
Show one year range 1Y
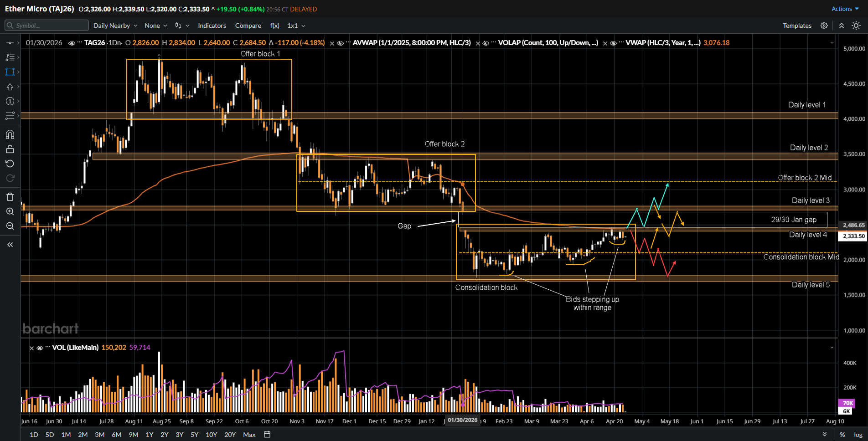click(x=150, y=435)
